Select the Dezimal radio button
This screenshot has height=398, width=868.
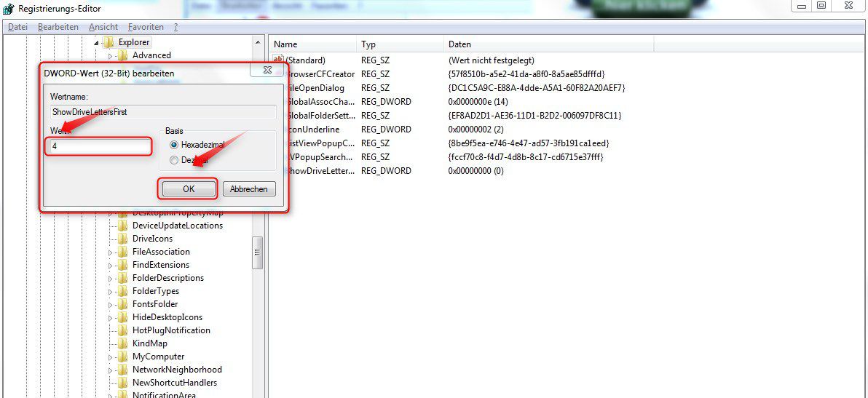174,160
